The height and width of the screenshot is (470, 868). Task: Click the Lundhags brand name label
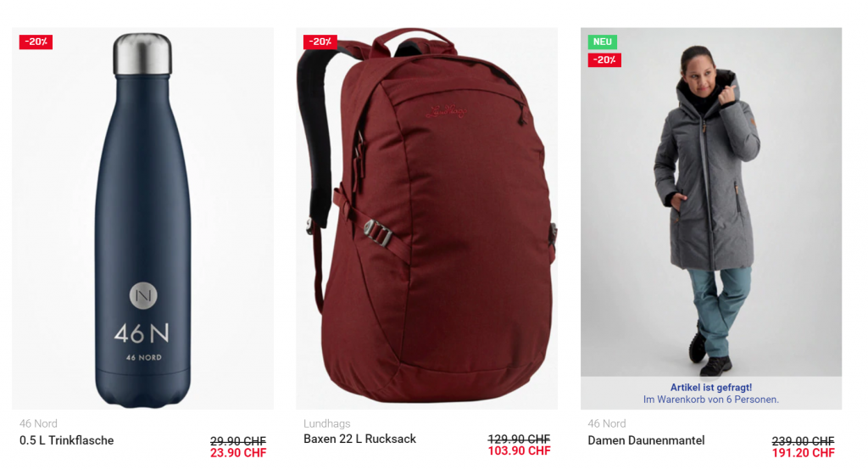pos(326,423)
